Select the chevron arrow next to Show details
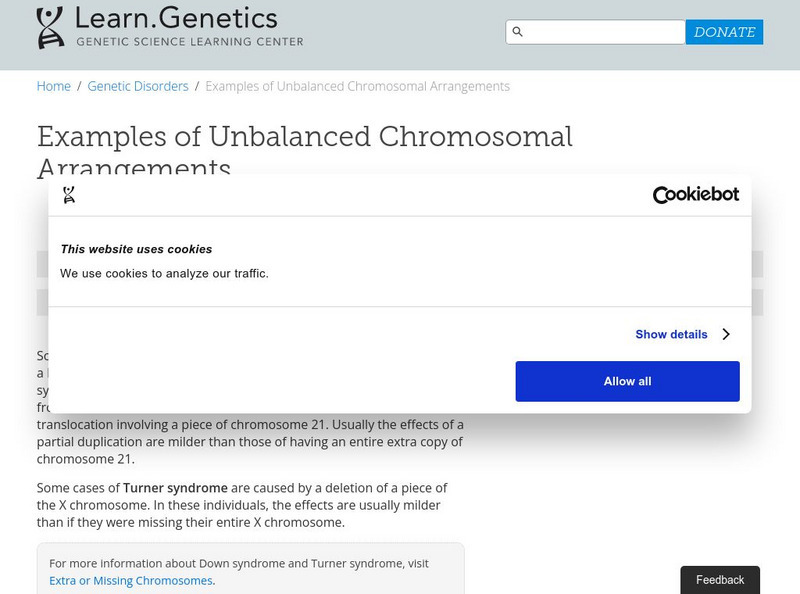The image size is (800, 594). point(727,334)
